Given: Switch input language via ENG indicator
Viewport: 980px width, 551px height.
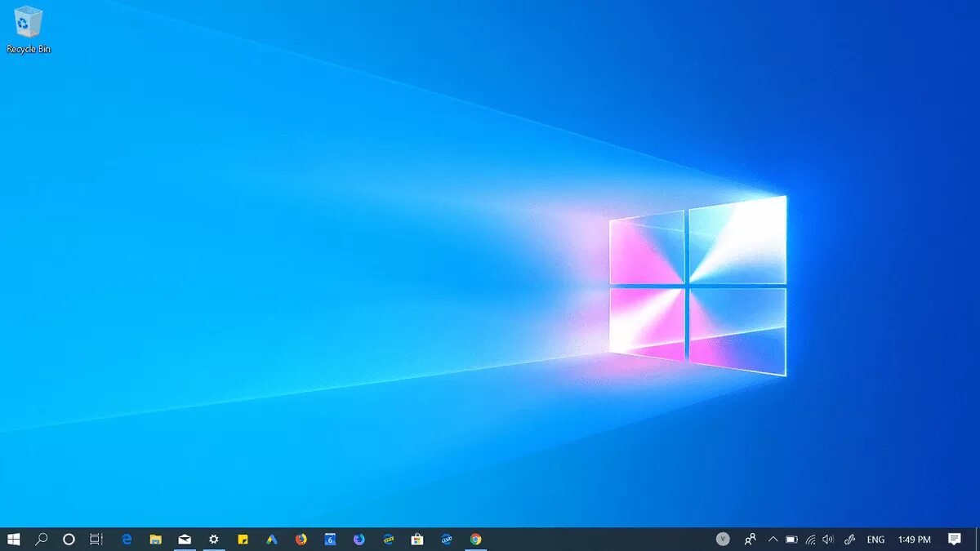Looking at the screenshot, I should pyautogui.click(x=875, y=540).
